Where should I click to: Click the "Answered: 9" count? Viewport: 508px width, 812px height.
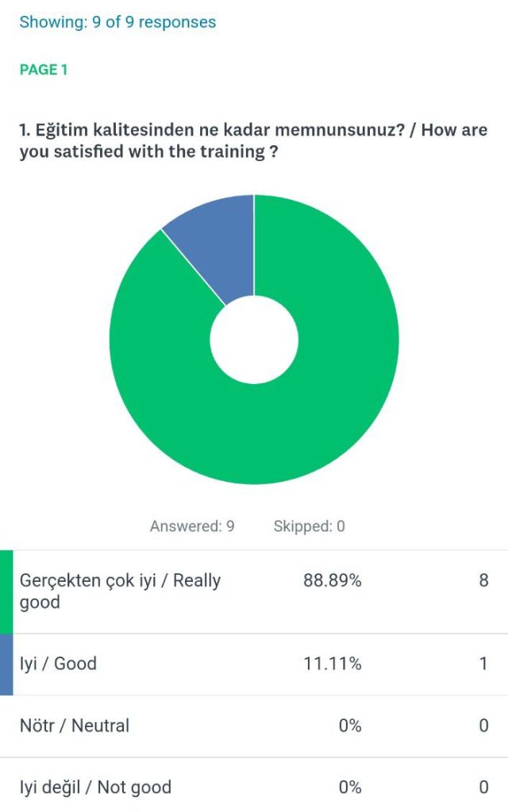click(x=192, y=526)
